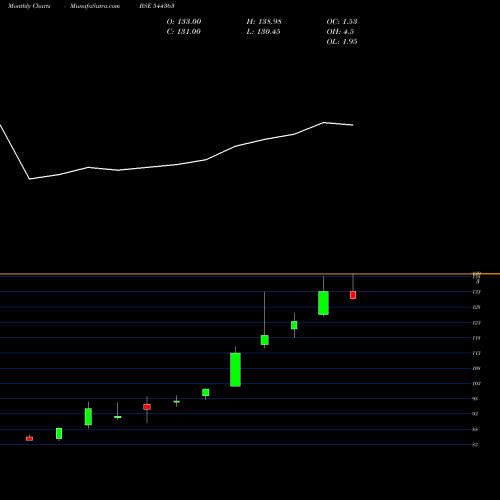
Task: Select the 'OL: 1.95' value
Action: pyautogui.click(x=342, y=42)
